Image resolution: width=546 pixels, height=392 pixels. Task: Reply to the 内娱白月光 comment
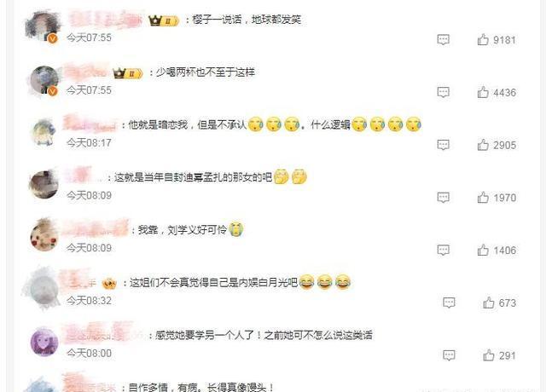(449, 303)
